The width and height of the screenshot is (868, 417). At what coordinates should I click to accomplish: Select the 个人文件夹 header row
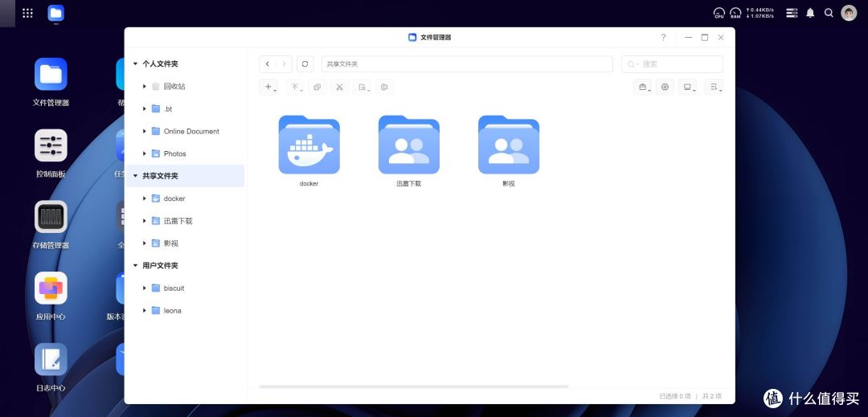click(185, 64)
